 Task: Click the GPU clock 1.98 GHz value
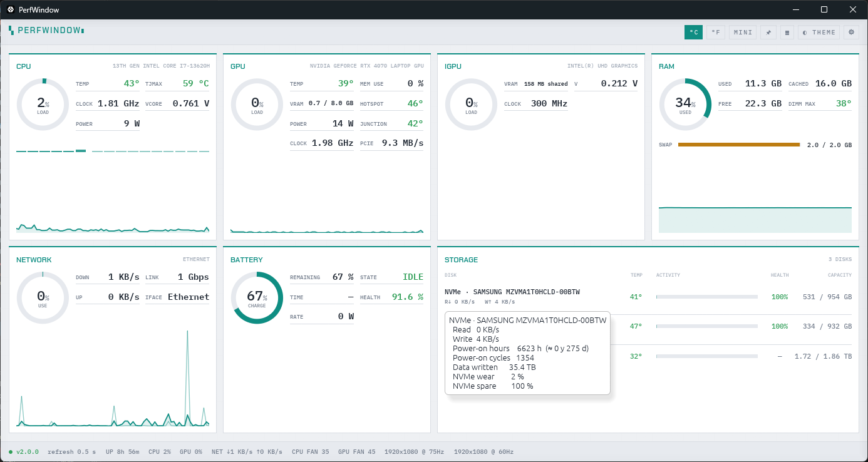[x=333, y=143]
